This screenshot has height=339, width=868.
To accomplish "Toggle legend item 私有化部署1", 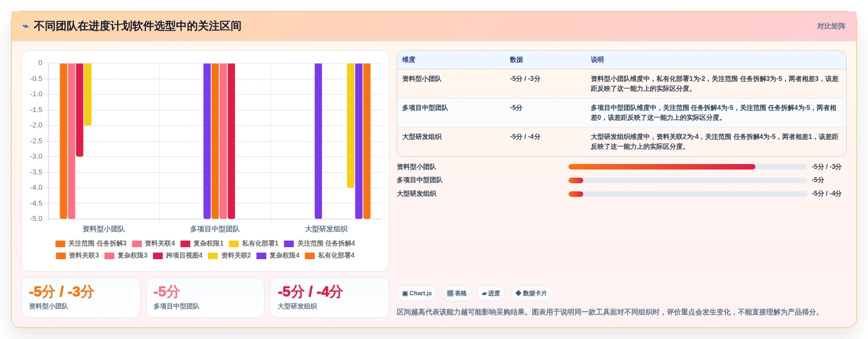I will click(254, 243).
